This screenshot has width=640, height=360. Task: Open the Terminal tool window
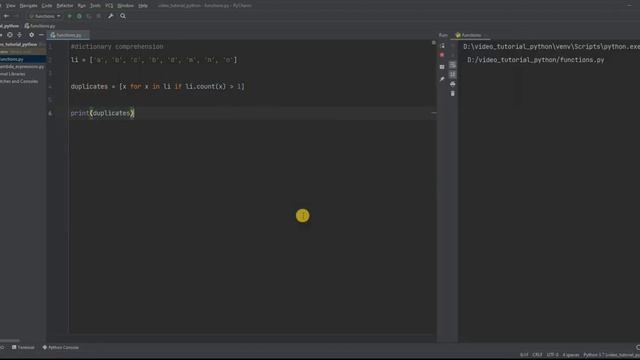coord(23,347)
